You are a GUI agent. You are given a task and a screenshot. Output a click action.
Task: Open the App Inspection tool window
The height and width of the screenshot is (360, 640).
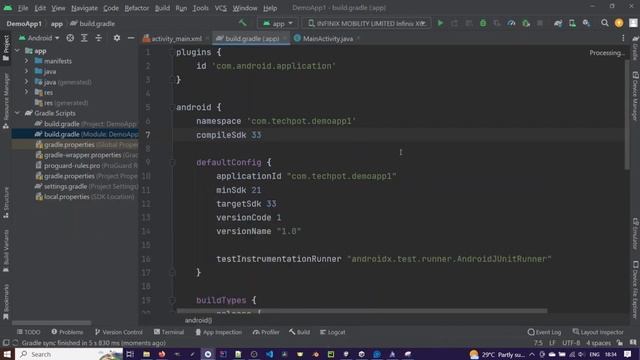pos(219,332)
